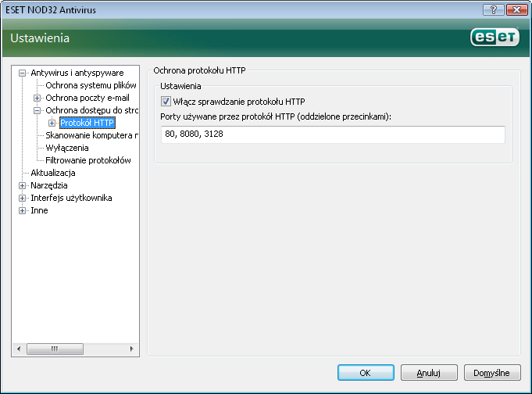Click the tree scrollbar left arrow
Screen dimensions: 532x394
click(x=19, y=349)
